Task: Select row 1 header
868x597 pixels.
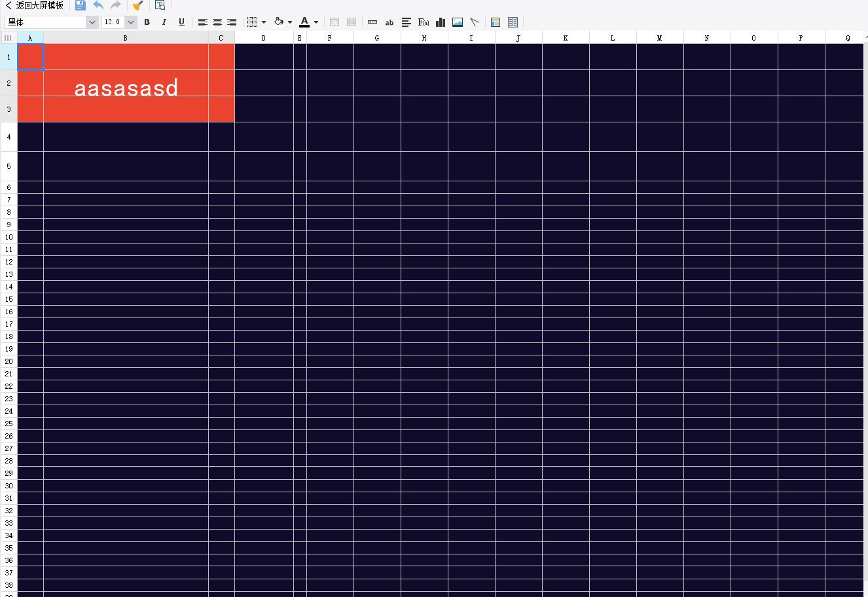Action: 9,57
